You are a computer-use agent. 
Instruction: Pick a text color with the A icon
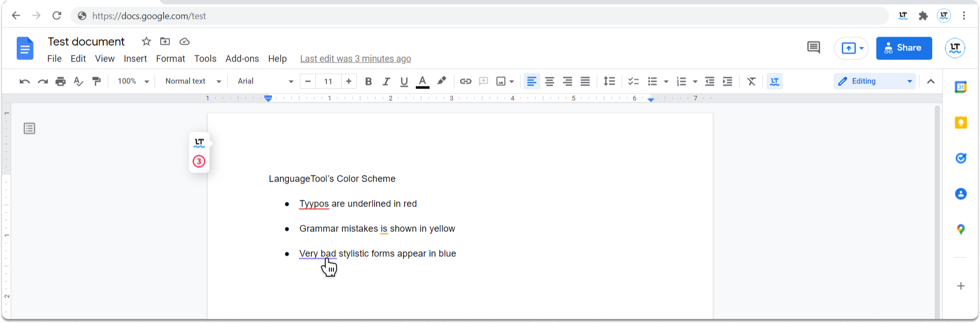coord(422,81)
